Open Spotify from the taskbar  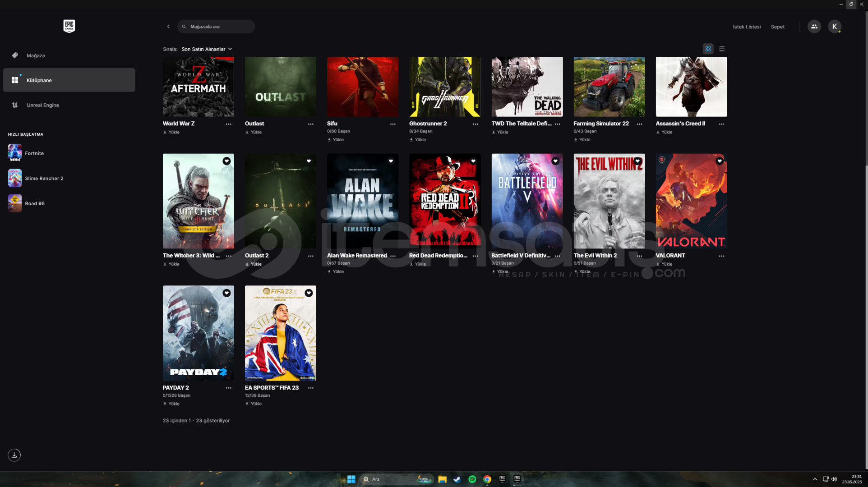(x=472, y=479)
